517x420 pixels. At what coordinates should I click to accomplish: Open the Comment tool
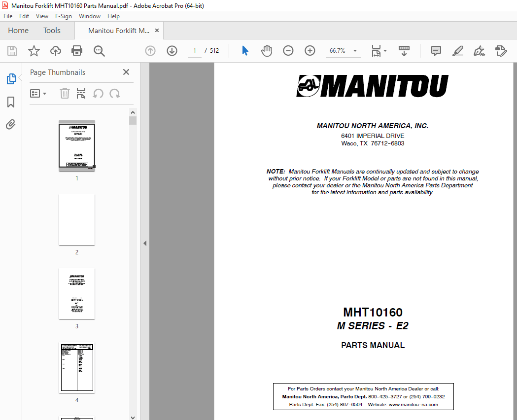coord(436,51)
